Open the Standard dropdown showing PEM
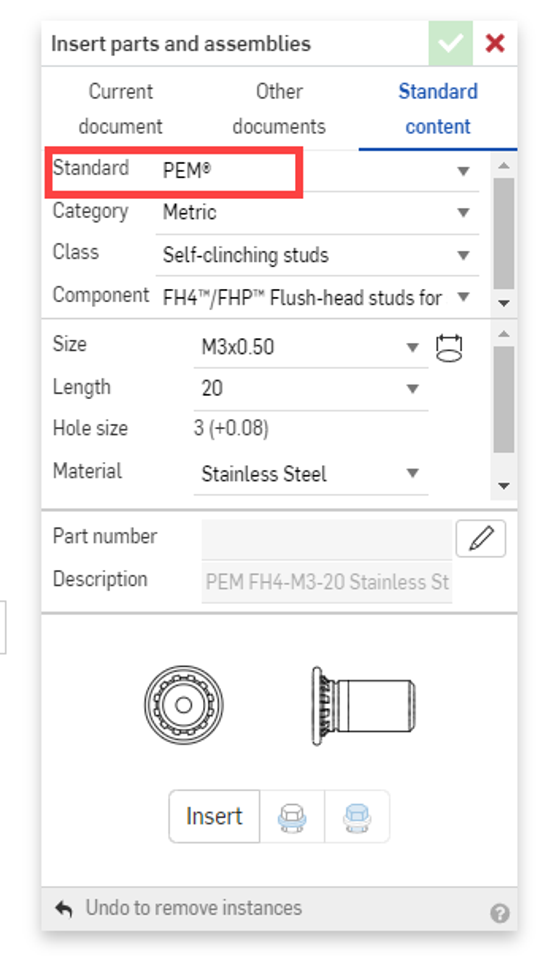560x956 pixels. (x=463, y=171)
